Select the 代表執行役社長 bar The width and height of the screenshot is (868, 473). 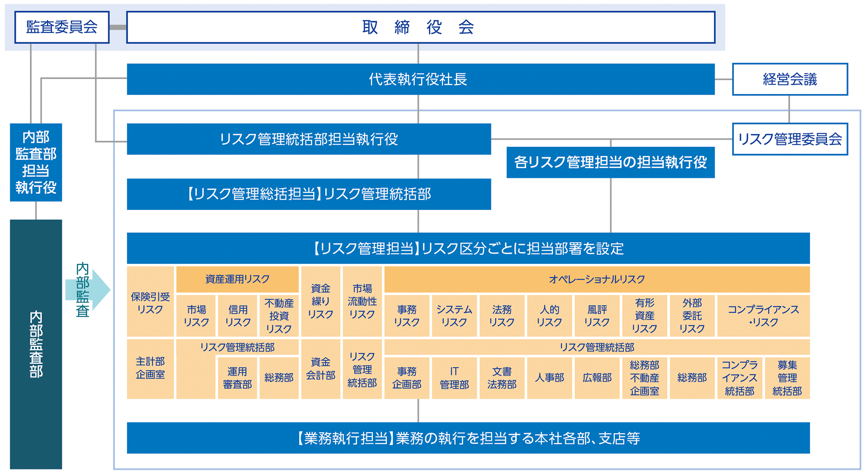[x=420, y=79]
